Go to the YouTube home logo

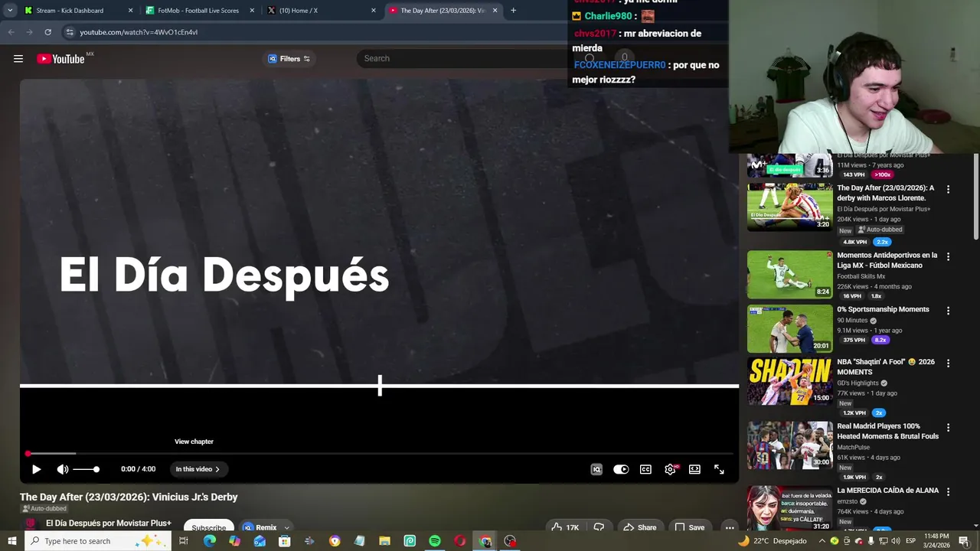pos(61,59)
